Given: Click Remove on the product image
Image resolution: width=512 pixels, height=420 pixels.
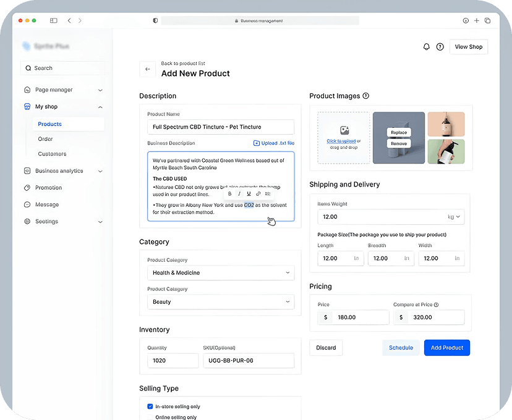Looking at the screenshot, I should (399, 143).
